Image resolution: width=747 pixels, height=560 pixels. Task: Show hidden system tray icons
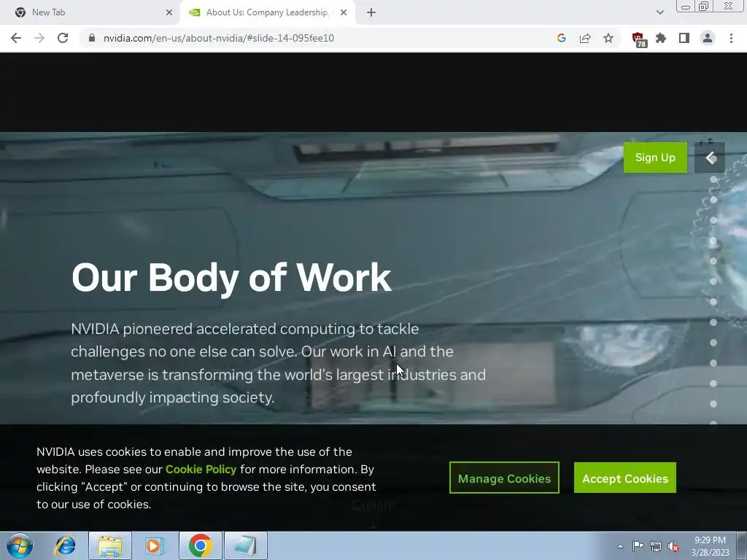620,546
